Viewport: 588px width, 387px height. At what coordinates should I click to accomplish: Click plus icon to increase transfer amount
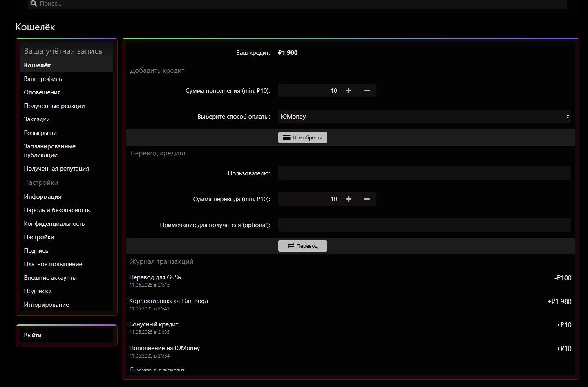(x=349, y=199)
